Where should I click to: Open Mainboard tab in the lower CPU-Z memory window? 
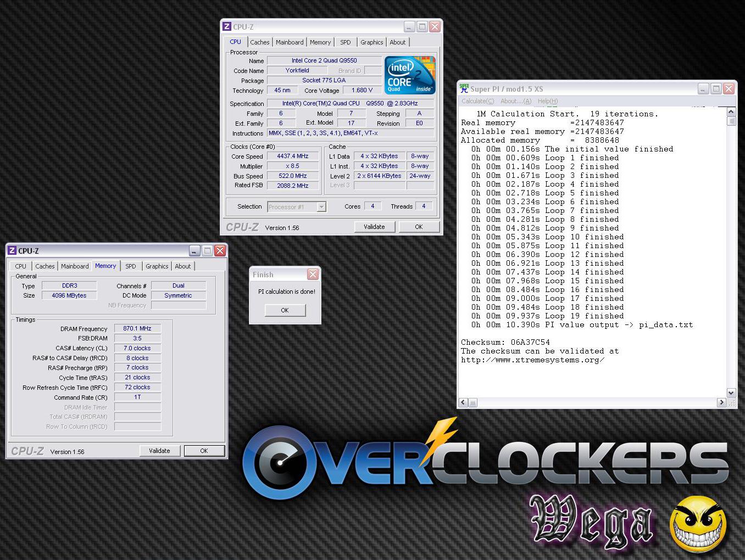click(75, 266)
